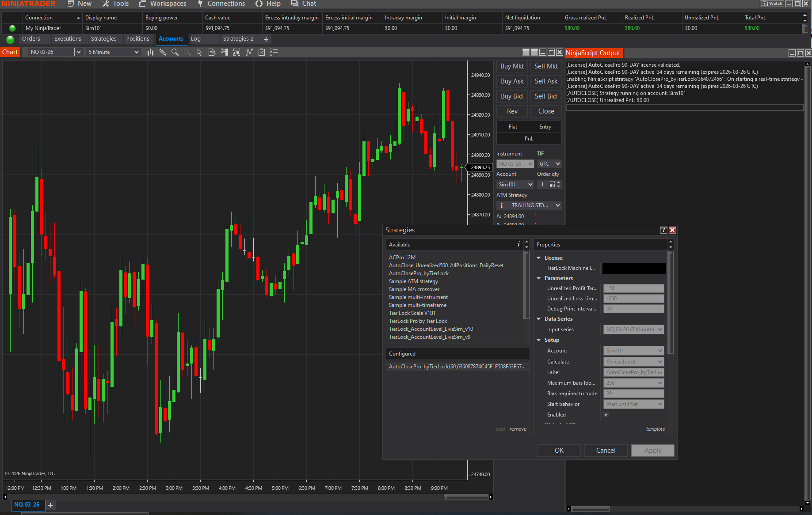812x515 pixels.
Task: Open the chart Properties clipboard icon
Action: point(261,52)
